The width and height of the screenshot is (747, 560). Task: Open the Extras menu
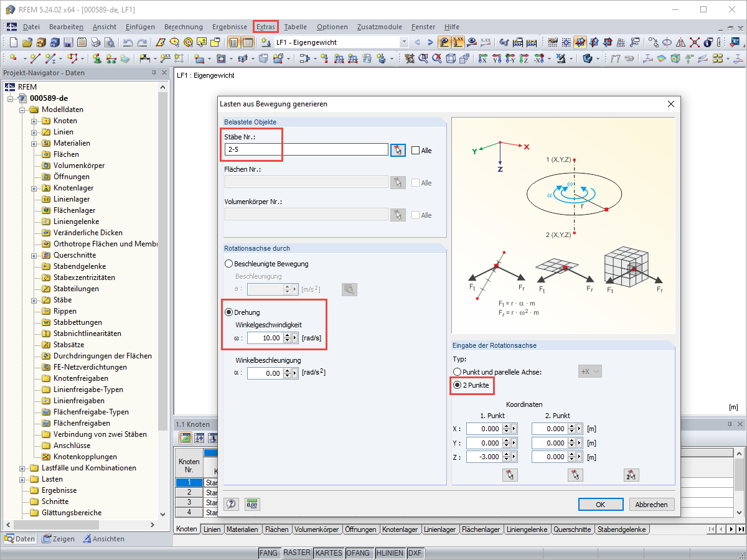tap(266, 27)
